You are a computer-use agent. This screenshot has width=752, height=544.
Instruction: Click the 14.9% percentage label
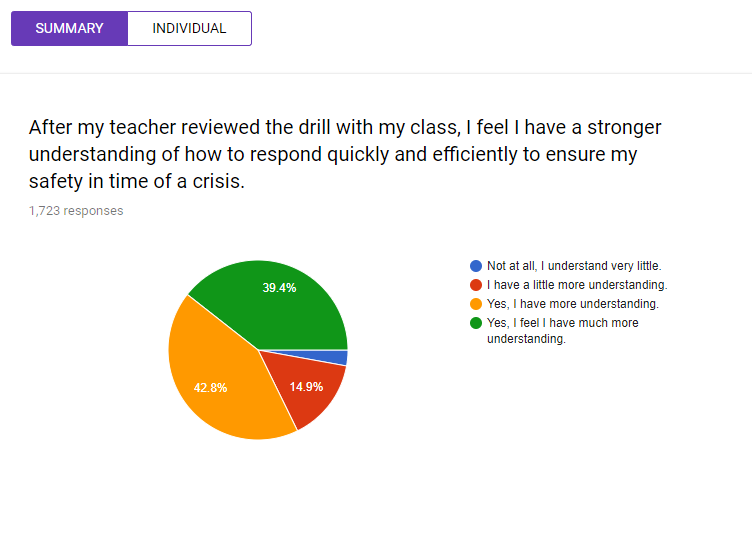pos(306,387)
